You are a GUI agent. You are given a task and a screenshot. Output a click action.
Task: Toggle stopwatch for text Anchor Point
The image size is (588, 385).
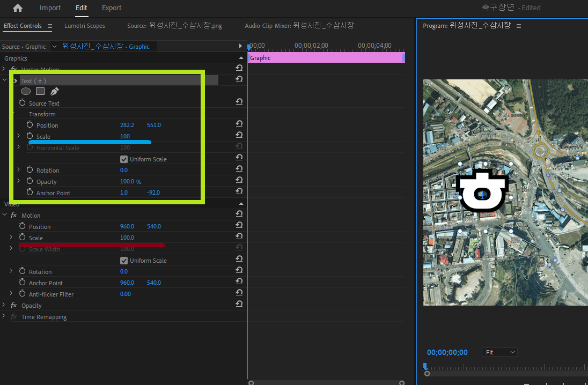30,192
